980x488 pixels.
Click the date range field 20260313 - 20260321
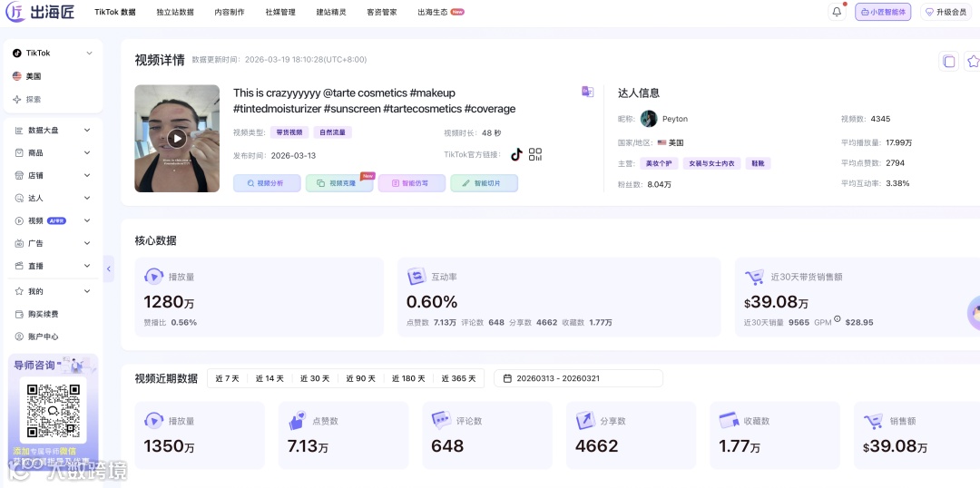point(578,378)
